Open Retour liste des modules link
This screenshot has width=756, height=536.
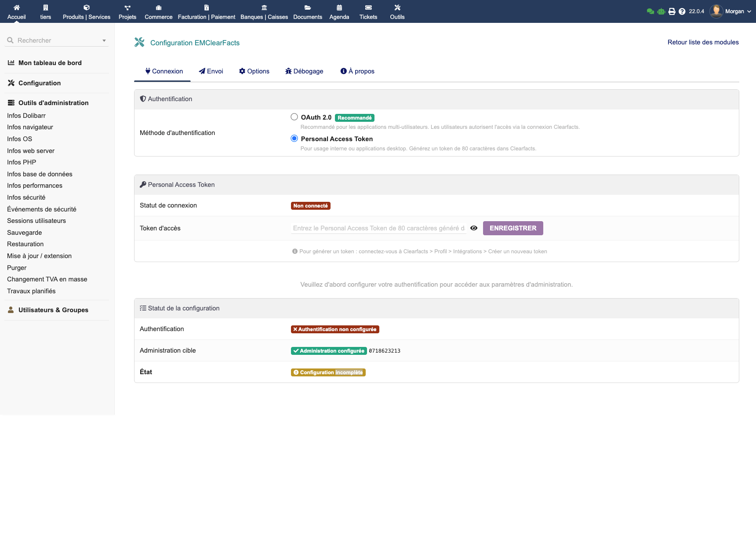[x=702, y=42]
